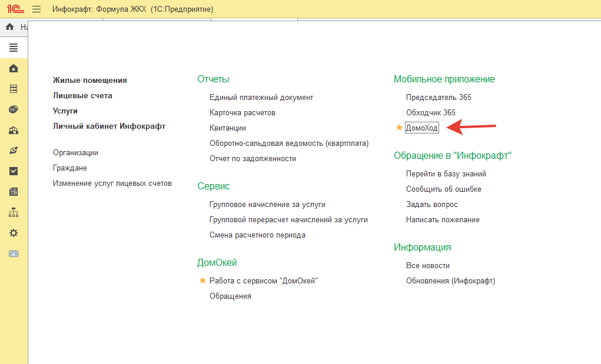Open the Лицевые счета list

(x=82, y=95)
